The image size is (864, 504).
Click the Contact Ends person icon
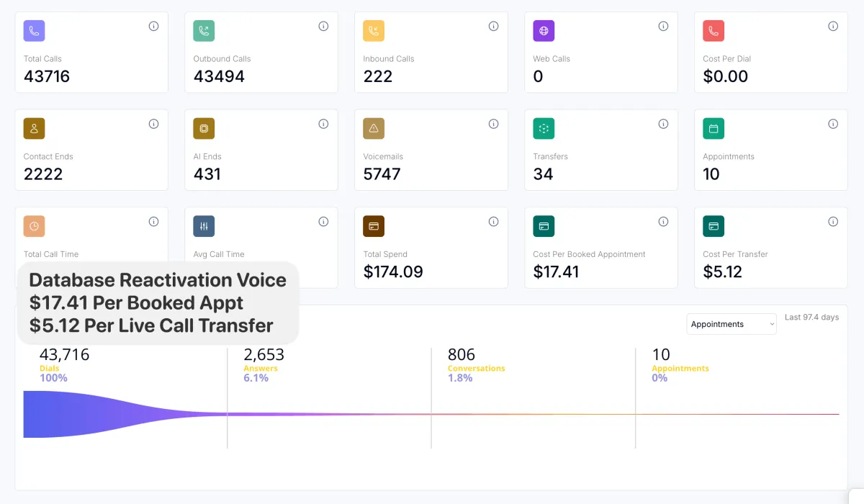[34, 129]
